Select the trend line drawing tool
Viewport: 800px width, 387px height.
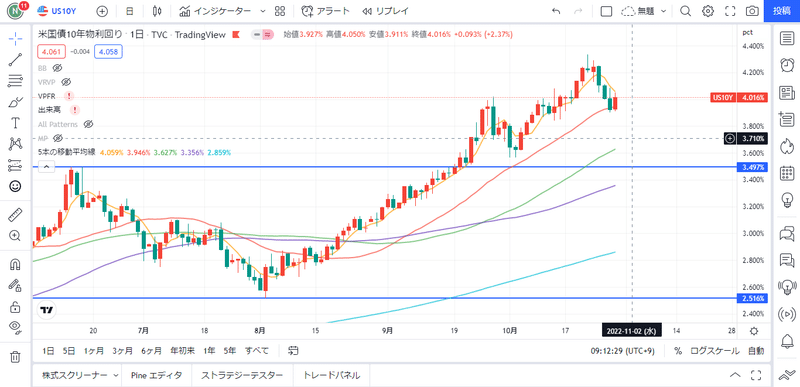pyautogui.click(x=15, y=59)
